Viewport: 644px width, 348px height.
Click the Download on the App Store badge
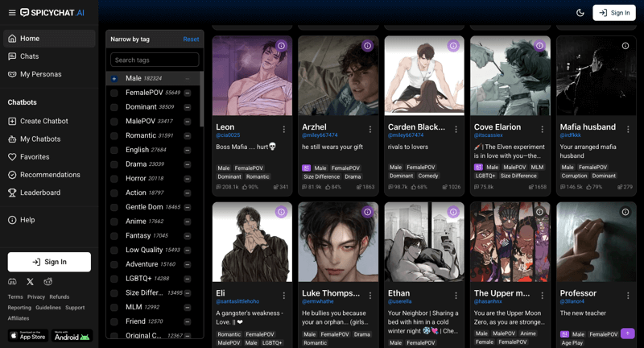tap(27, 335)
